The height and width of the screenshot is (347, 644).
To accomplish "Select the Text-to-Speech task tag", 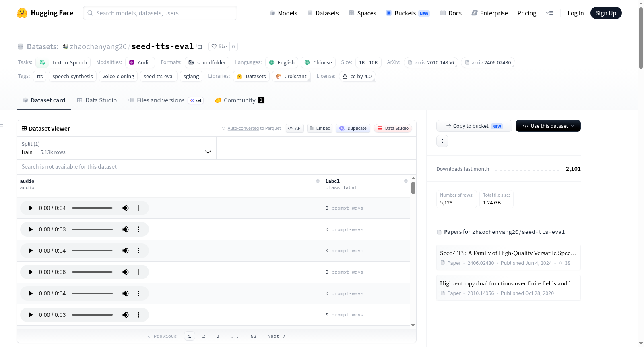I will (63, 62).
